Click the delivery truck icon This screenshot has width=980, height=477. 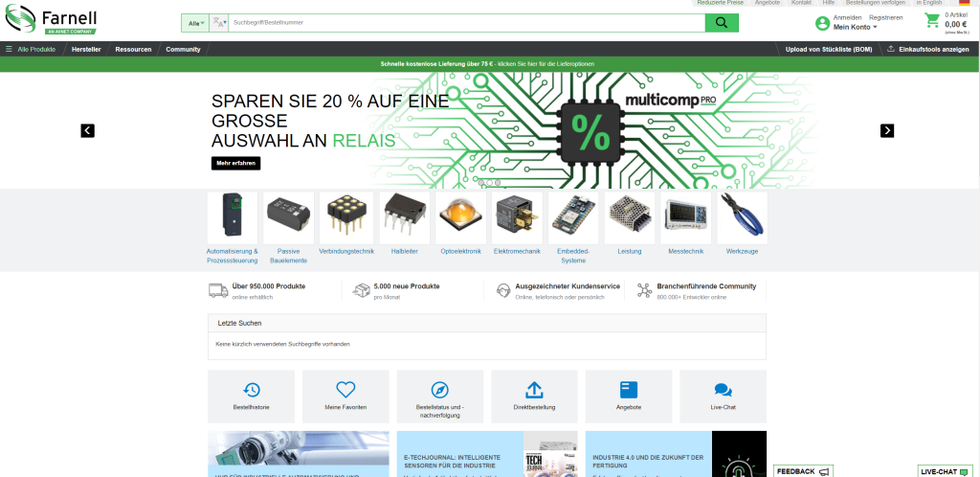tap(218, 290)
